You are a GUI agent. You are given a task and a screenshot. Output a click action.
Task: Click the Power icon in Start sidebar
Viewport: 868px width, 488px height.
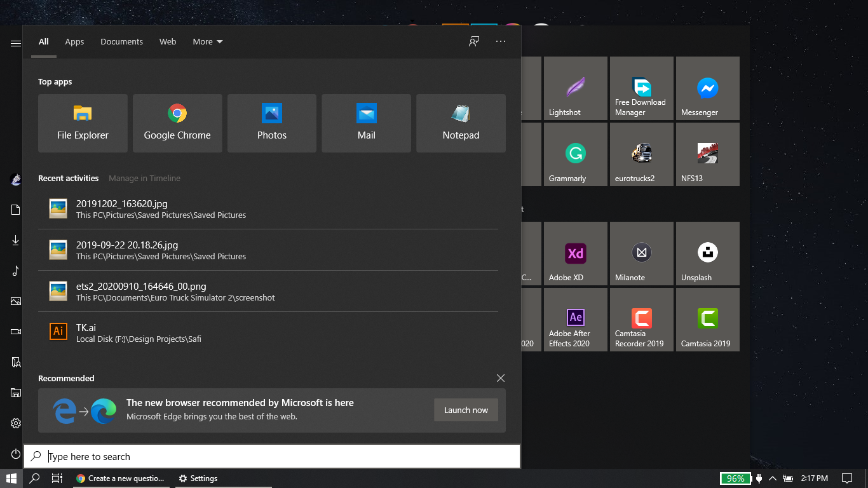tap(16, 454)
